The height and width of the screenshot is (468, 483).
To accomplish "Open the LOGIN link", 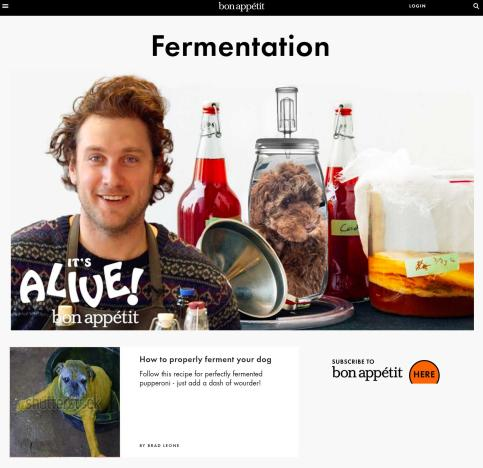I will (417, 6).
